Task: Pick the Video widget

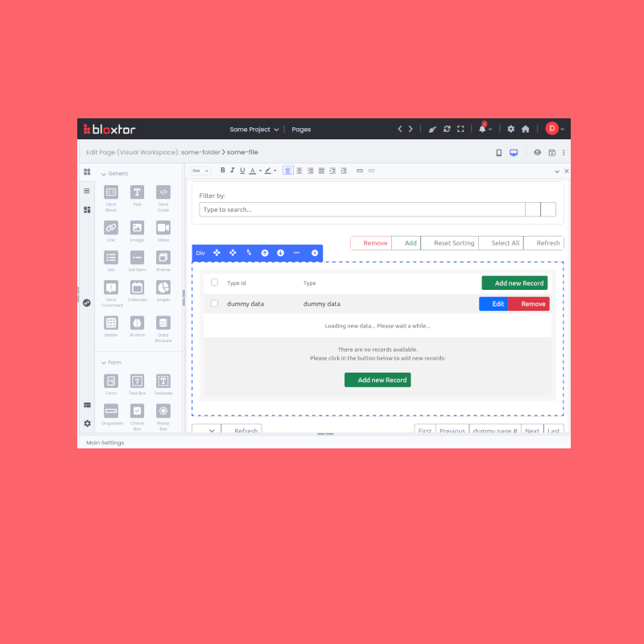Action: (163, 231)
